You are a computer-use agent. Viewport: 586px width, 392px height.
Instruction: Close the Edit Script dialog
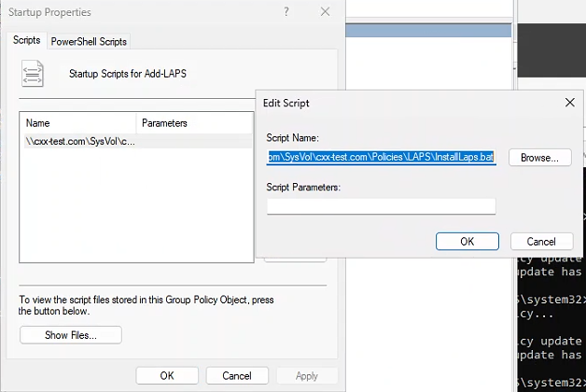click(569, 102)
